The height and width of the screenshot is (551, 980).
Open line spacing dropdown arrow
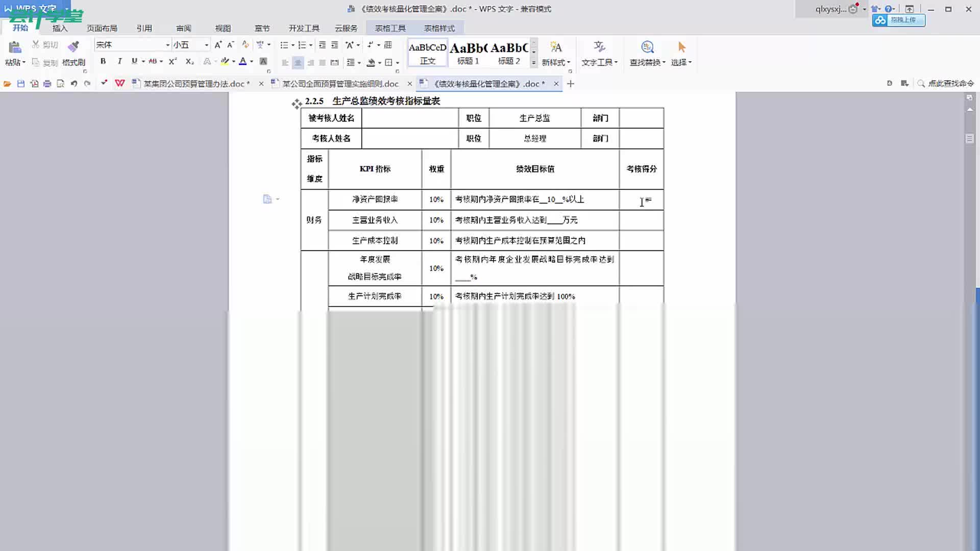359,62
